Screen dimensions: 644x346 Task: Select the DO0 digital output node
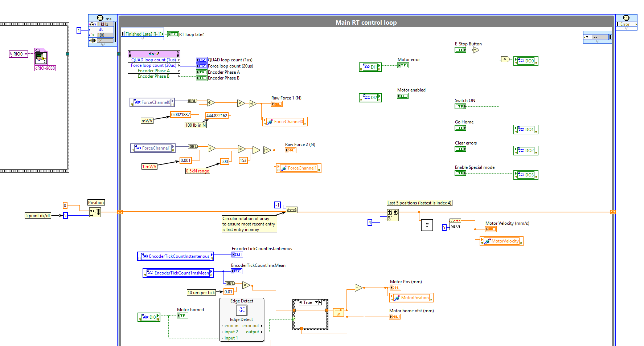click(x=526, y=61)
